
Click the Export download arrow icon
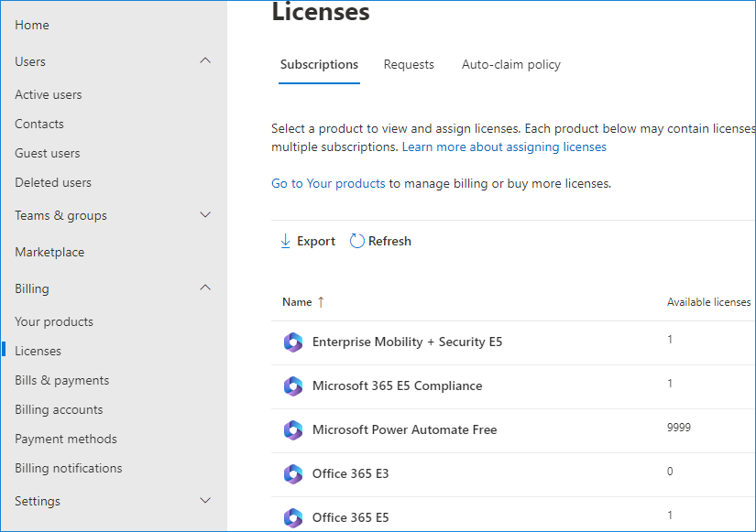click(x=285, y=241)
